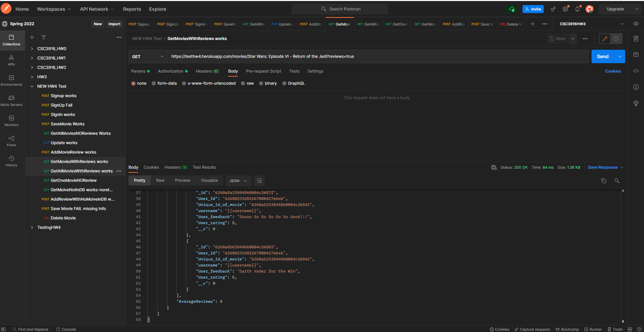The image size is (644, 332).
Task: Open the GET method dropdown
Action: coord(147,56)
